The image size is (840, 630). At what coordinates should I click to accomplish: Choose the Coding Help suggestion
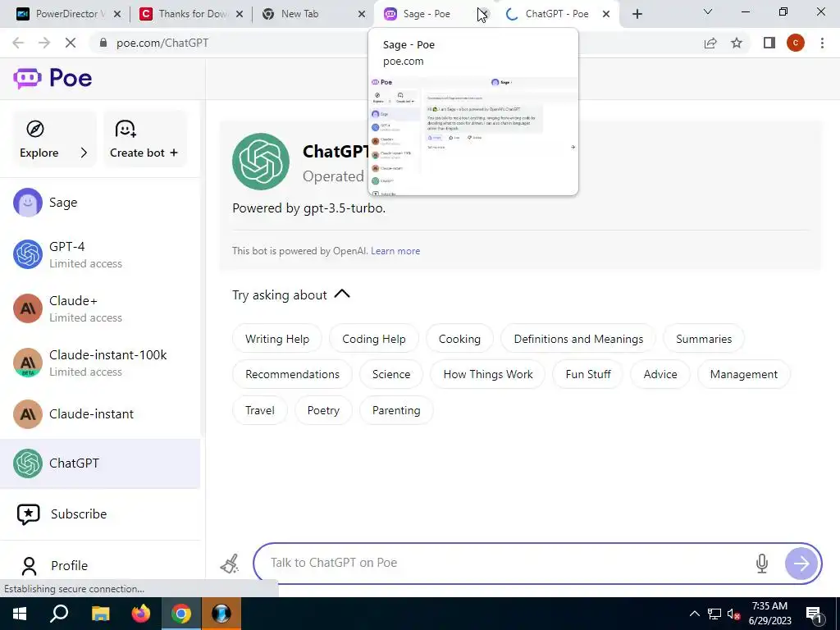click(374, 339)
